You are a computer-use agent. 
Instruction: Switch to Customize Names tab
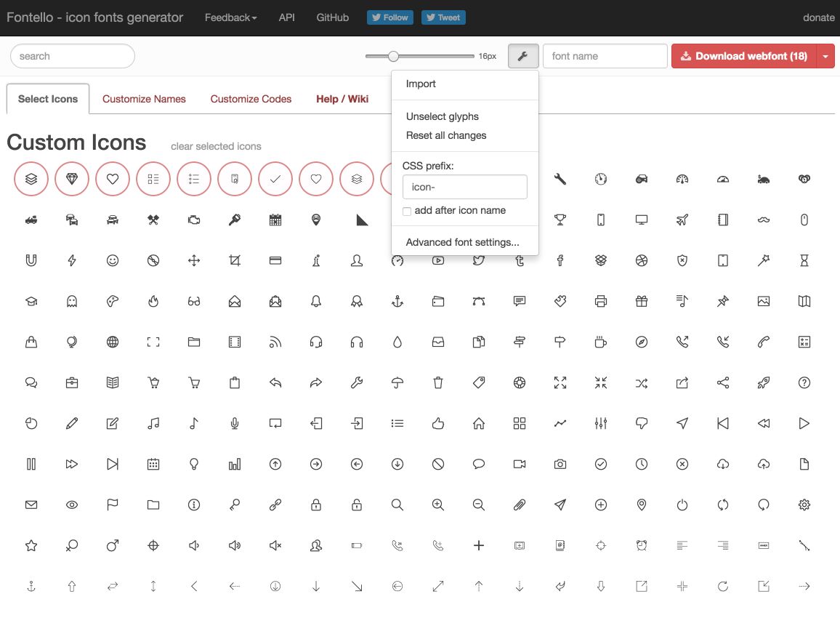coord(144,99)
